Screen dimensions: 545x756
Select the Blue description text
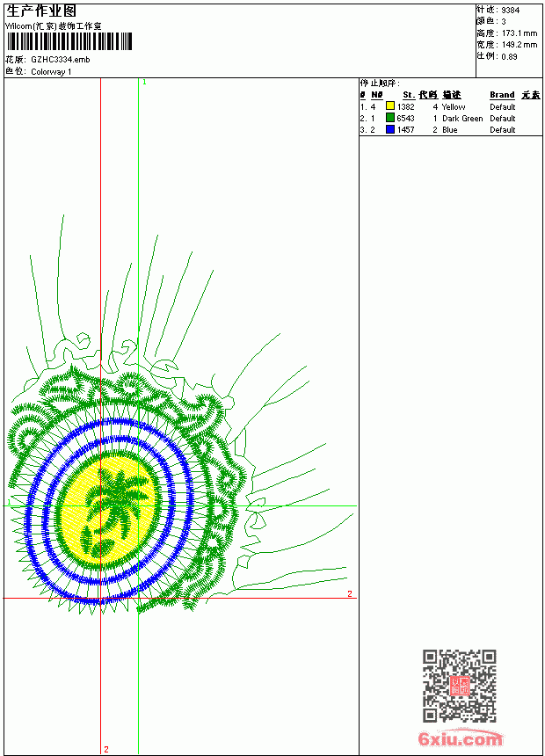449,130
